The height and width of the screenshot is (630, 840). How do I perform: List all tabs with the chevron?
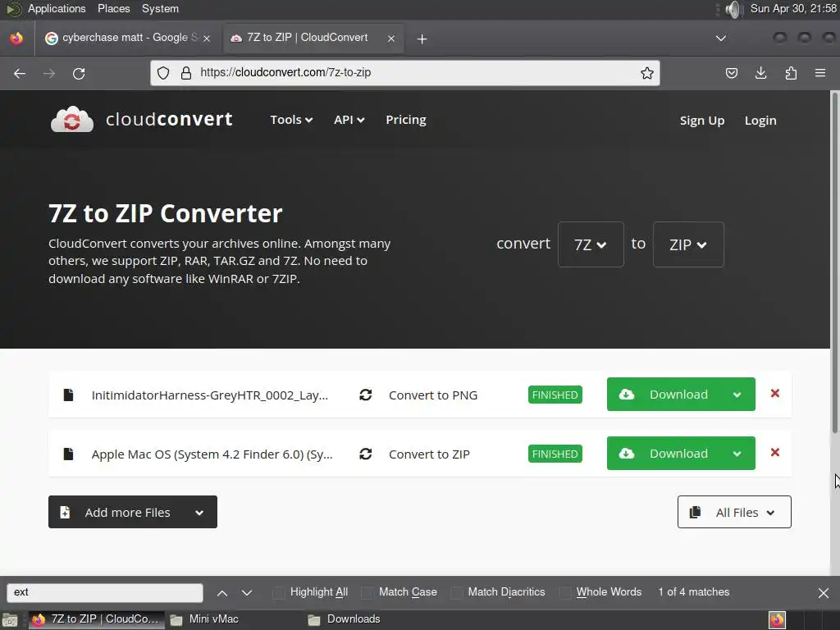click(721, 39)
